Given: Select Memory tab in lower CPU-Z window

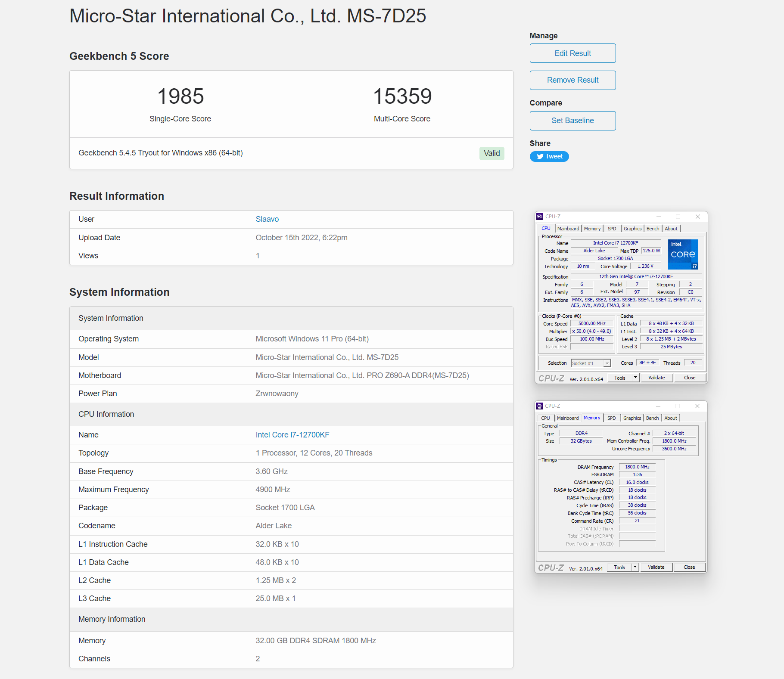Looking at the screenshot, I should [x=592, y=418].
